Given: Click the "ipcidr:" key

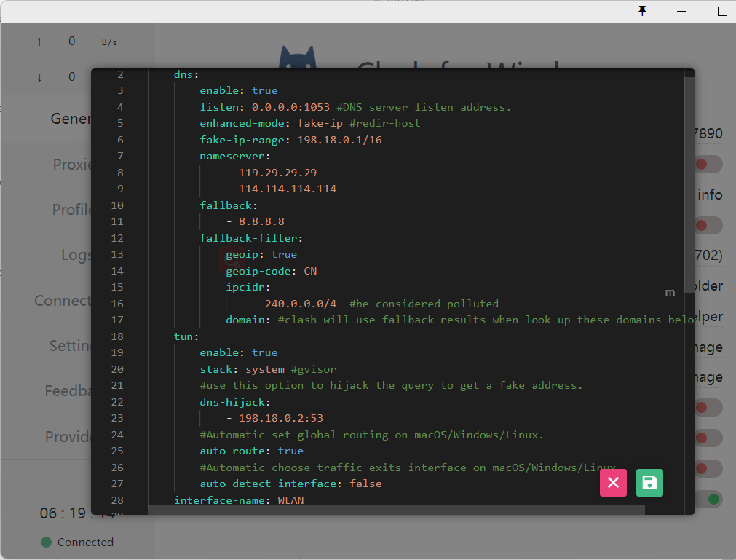Looking at the screenshot, I should coord(248,287).
